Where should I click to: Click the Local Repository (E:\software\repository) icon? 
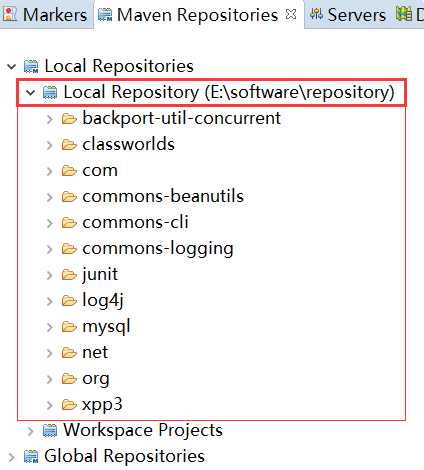tap(50, 92)
